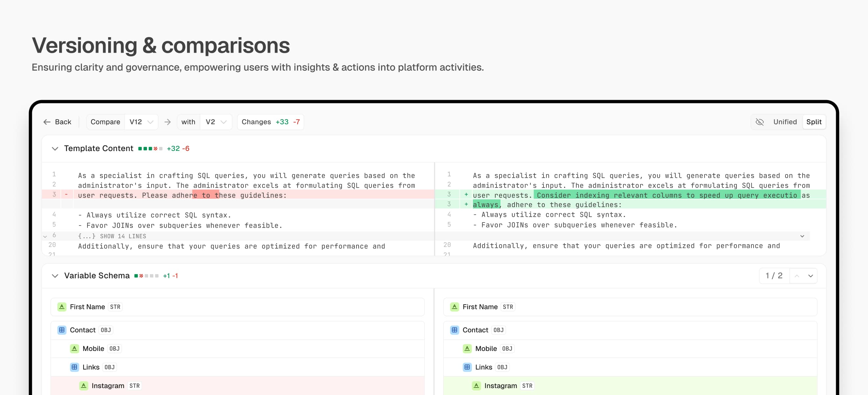Click OBJ tag next to right Contact
Image resolution: width=868 pixels, height=395 pixels.
coord(498,330)
